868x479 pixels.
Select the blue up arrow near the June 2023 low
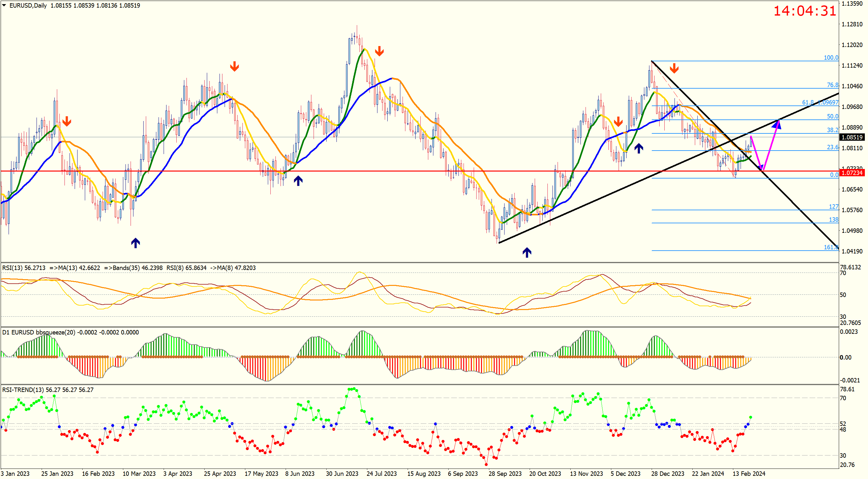pos(298,180)
